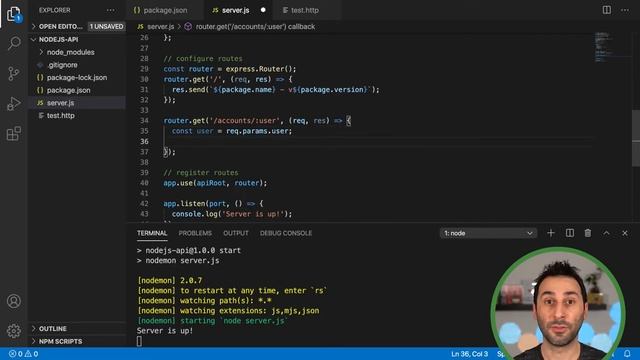Click 'app.use(apiRoot, router);' line
This screenshot has height=360, width=640.
pos(215,183)
